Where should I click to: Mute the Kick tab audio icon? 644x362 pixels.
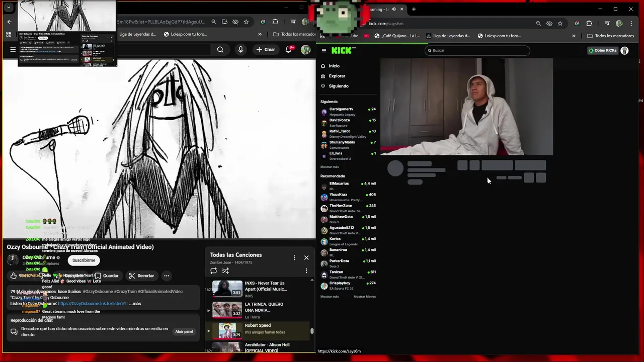point(393,9)
